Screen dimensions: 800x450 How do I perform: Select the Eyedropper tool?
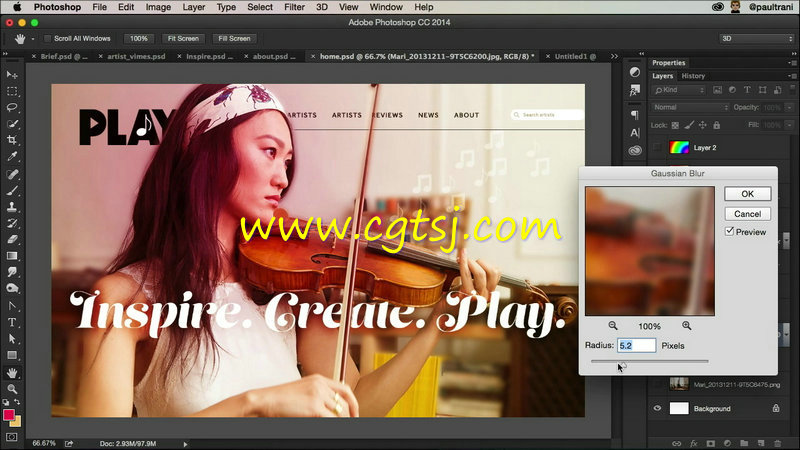pyautogui.click(x=12, y=157)
